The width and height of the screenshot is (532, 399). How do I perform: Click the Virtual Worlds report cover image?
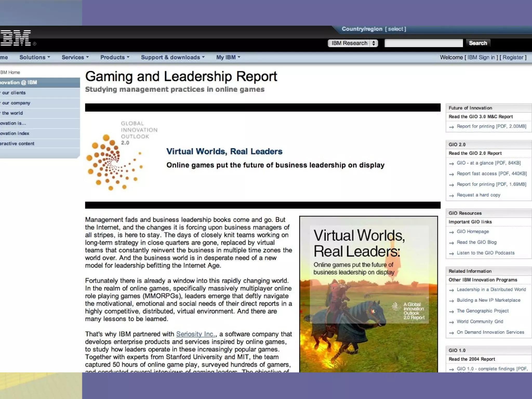[368, 294]
